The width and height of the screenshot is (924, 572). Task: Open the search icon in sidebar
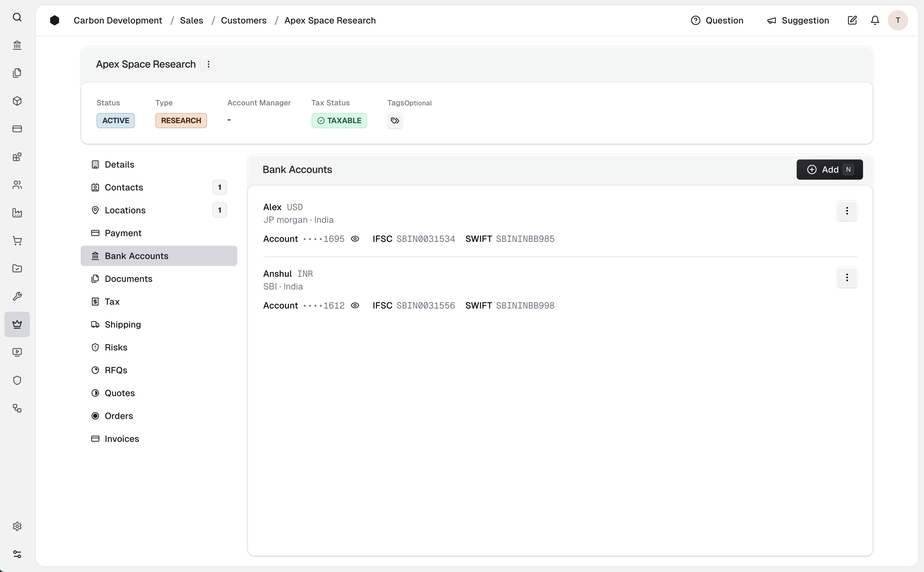point(17,17)
